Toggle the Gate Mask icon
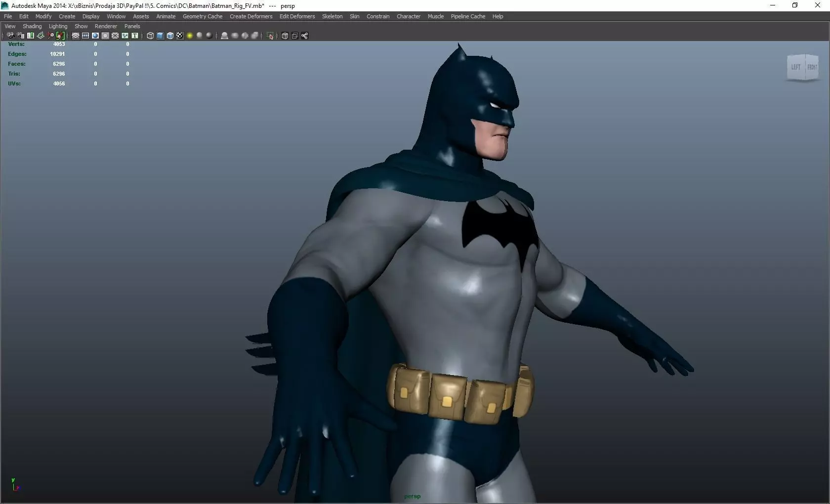830x504 pixels. [x=105, y=36]
